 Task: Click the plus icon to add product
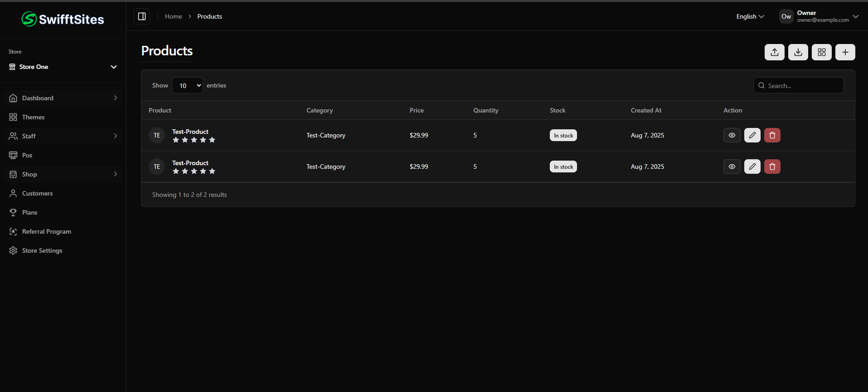click(x=845, y=52)
